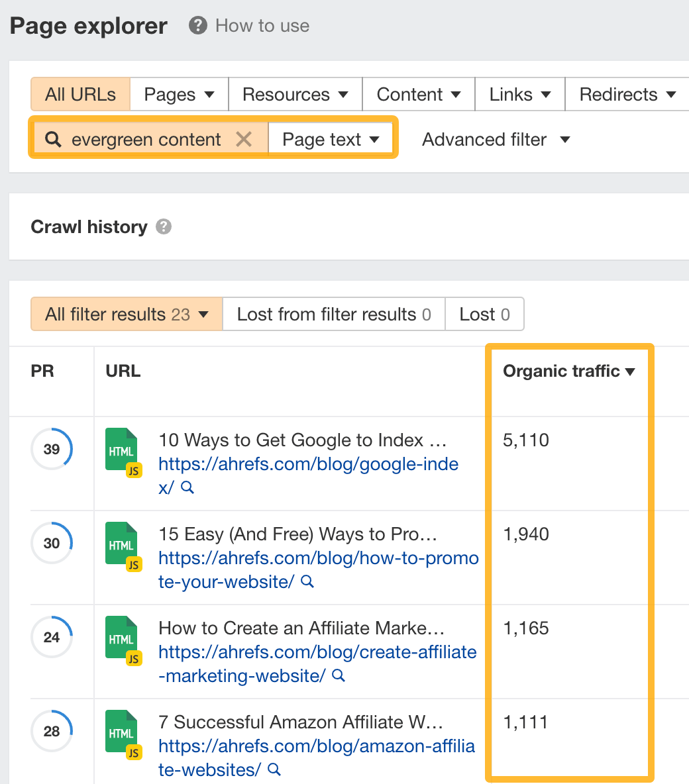The height and width of the screenshot is (784, 689).
Task: Click the HTML file icon on the Amazon Affiliate row
Action: [122, 731]
